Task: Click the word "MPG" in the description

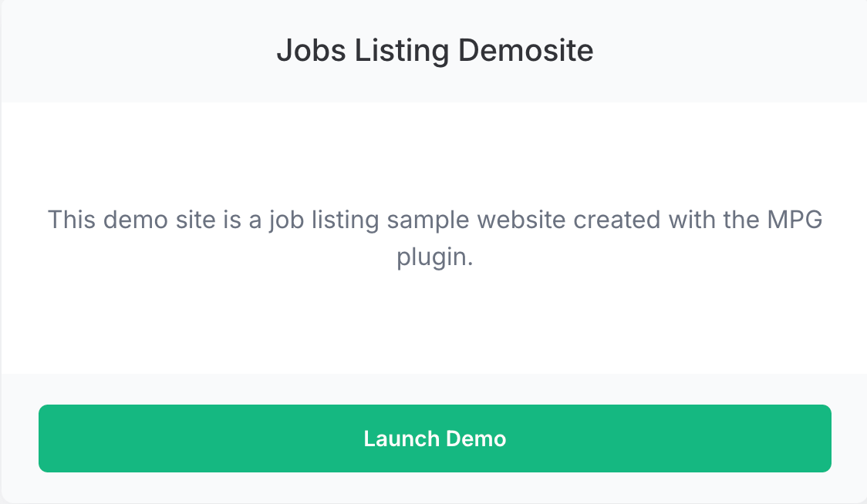Action: coord(794,220)
